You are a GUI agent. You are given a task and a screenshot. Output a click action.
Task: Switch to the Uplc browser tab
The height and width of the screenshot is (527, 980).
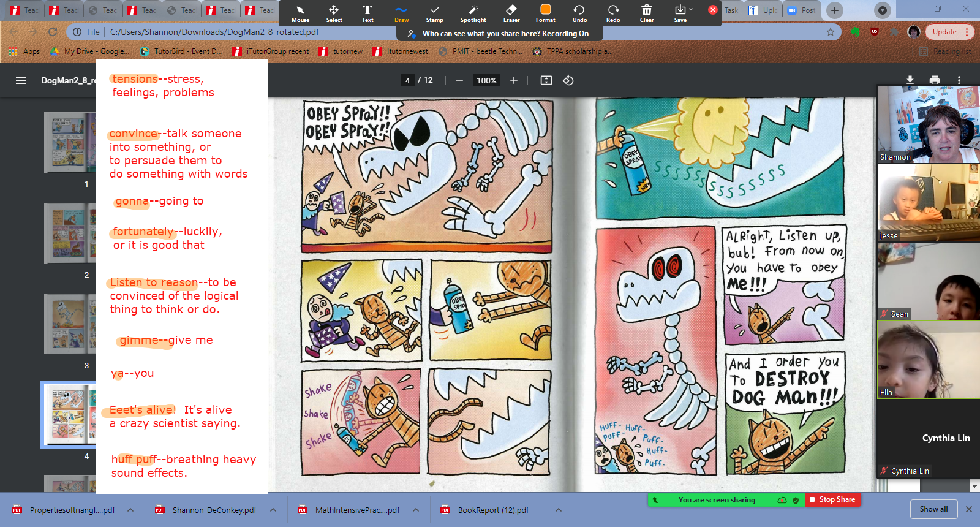[x=763, y=10]
